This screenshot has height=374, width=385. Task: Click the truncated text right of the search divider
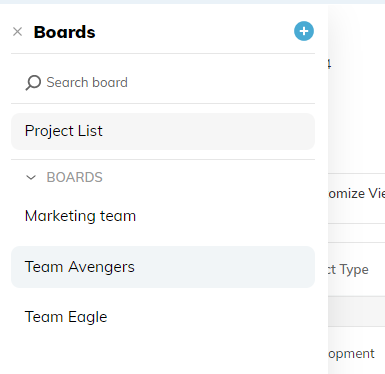pos(329,63)
